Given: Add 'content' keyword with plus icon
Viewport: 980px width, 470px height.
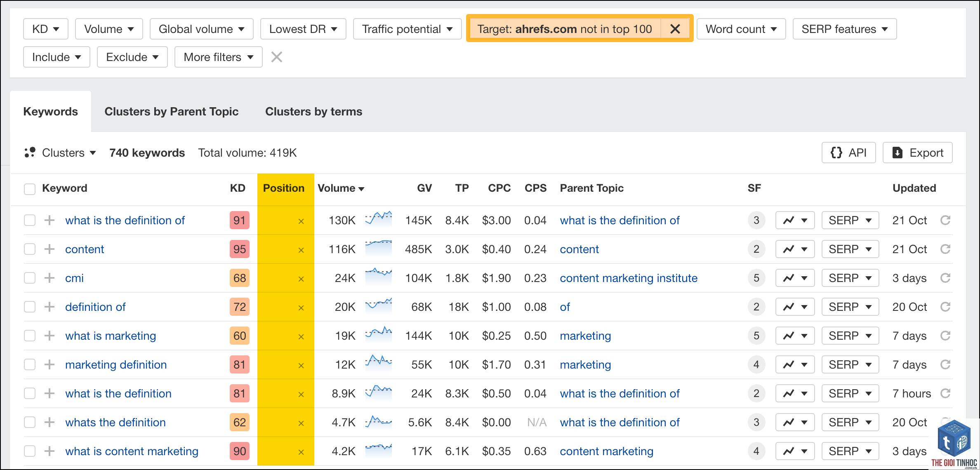Looking at the screenshot, I should click(x=49, y=249).
